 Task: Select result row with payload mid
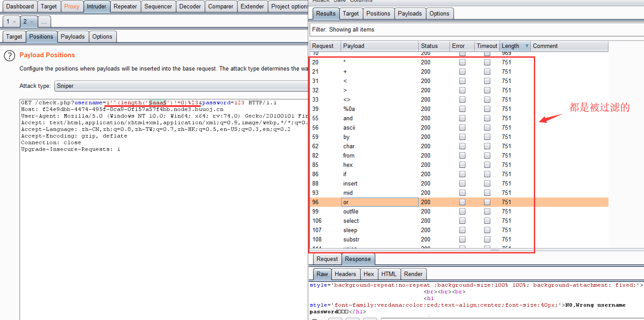(x=459, y=193)
